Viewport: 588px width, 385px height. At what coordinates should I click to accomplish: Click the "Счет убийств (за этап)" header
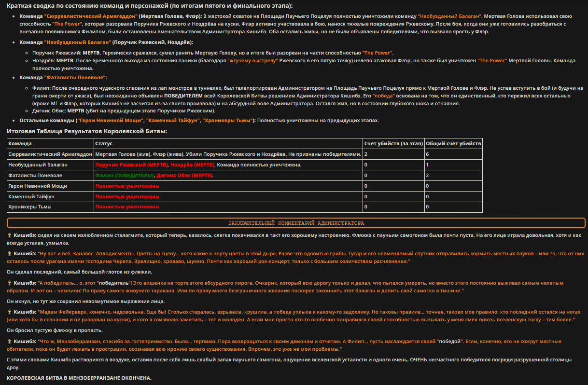pos(393,143)
